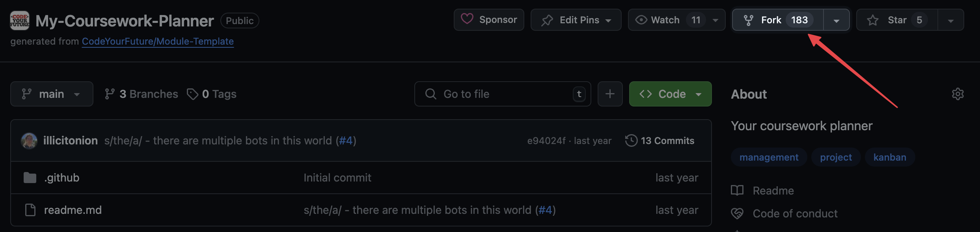The height and width of the screenshot is (232, 980).
Task: Open the CodeYourFuture/Module-Template link
Action: coord(158,41)
